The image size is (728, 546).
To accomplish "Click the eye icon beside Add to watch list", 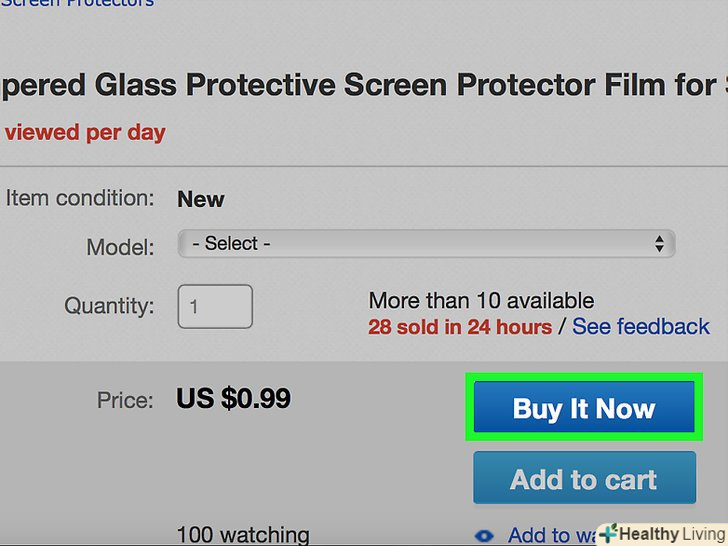I will click(x=484, y=536).
